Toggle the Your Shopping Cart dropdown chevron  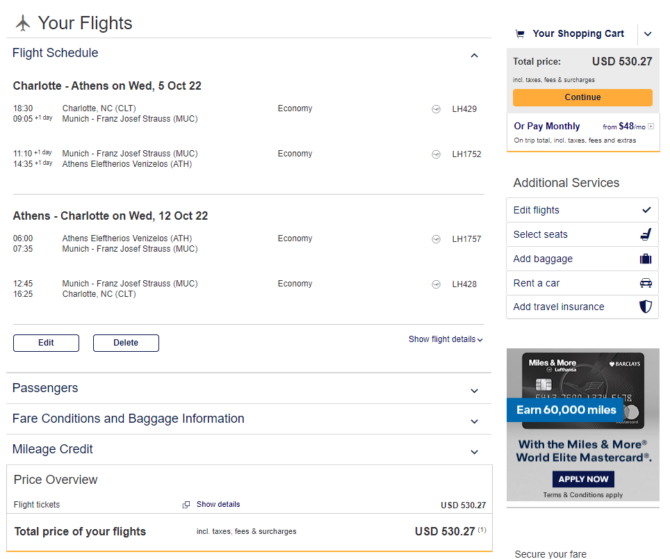(x=648, y=34)
